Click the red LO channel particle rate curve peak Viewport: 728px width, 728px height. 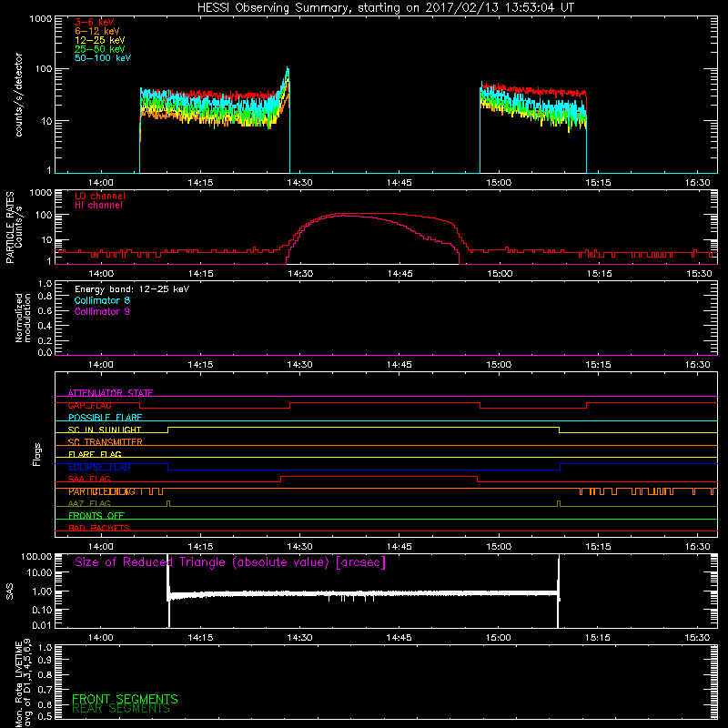[x=367, y=214]
